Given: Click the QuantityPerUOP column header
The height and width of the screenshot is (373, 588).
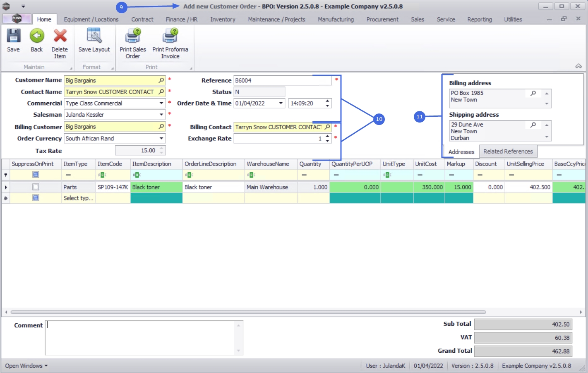Looking at the screenshot, I should pos(355,164).
